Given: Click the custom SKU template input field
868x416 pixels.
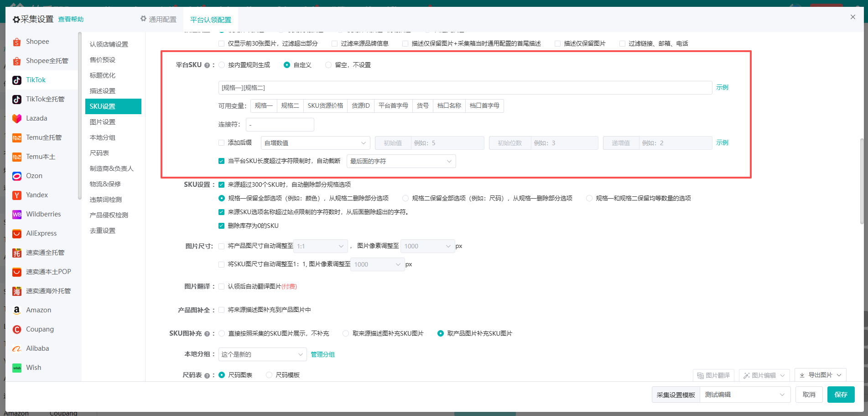Looking at the screenshot, I should [x=465, y=88].
